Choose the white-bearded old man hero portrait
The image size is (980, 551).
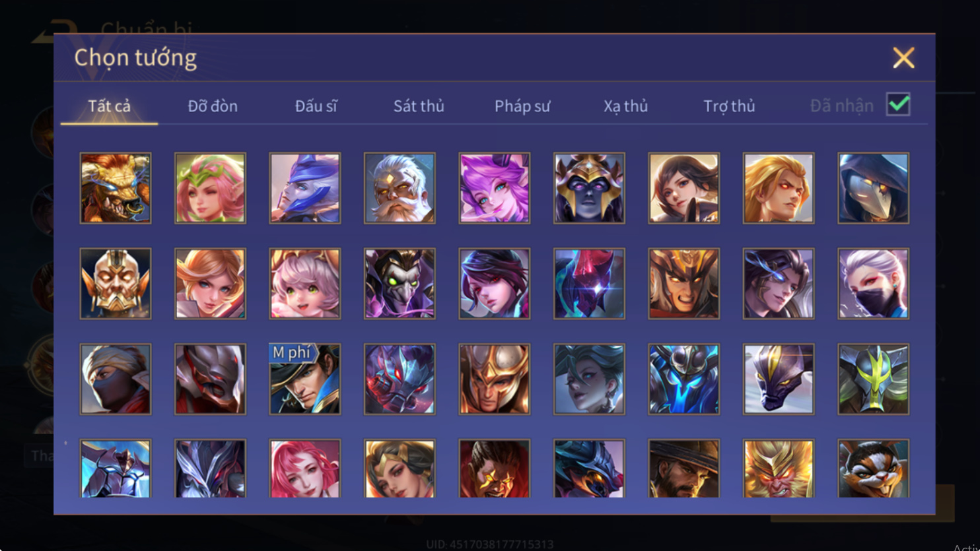[400, 188]
